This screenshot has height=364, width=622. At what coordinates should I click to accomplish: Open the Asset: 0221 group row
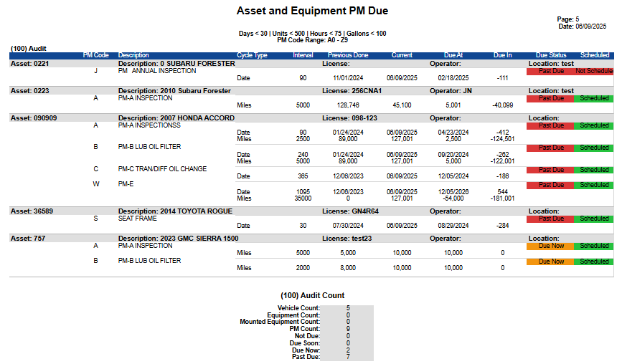(x=29, y=64)
